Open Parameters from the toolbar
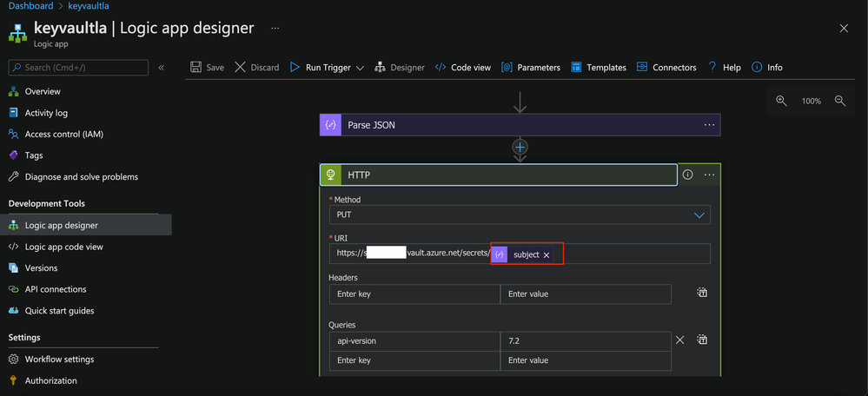The image size is (868, 396). click(531, 68)
